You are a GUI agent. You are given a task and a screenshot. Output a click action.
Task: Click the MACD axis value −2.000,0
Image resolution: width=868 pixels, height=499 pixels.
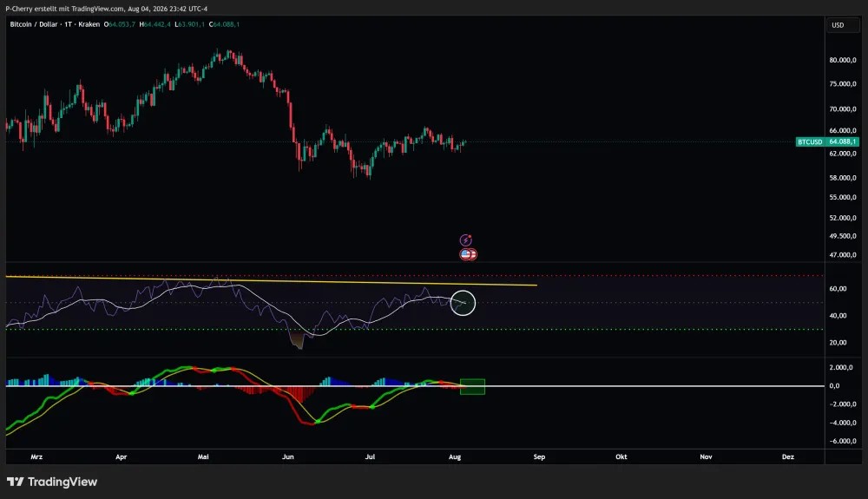843,404
